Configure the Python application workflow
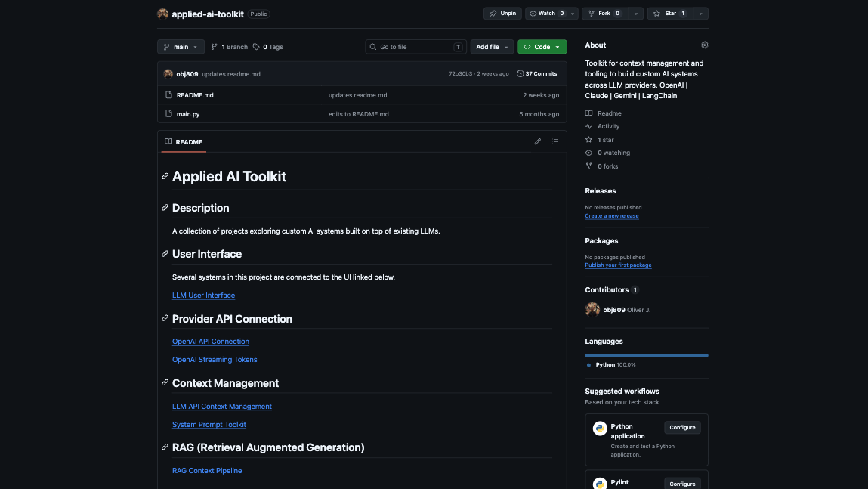Viewport: 868px width, 489px height. pyautogui.click(x=682, y=428)
